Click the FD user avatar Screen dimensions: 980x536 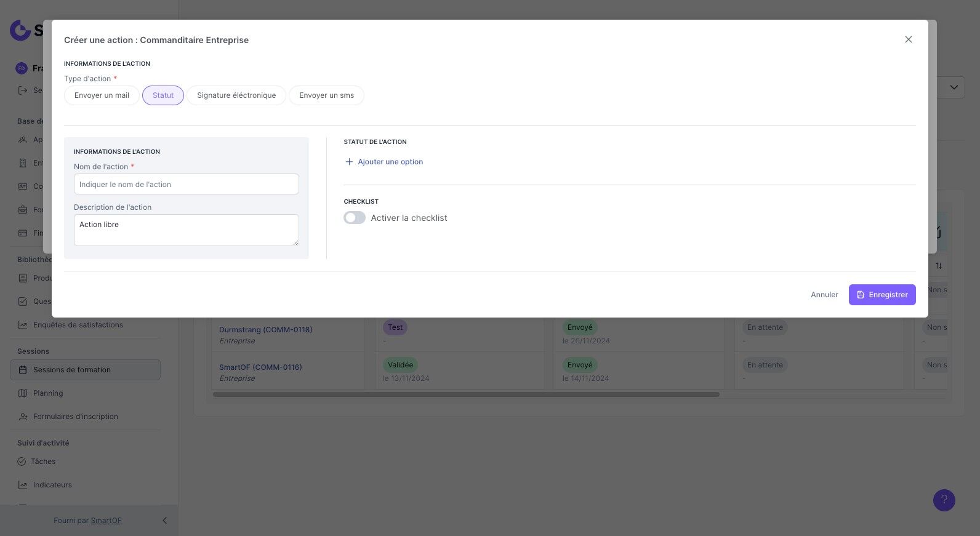(x=22, y=68)
